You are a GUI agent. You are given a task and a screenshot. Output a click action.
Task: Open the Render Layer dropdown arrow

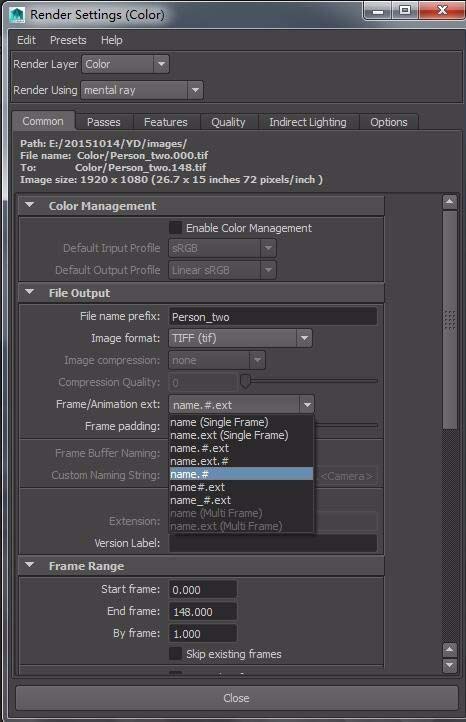coord(161,64)
